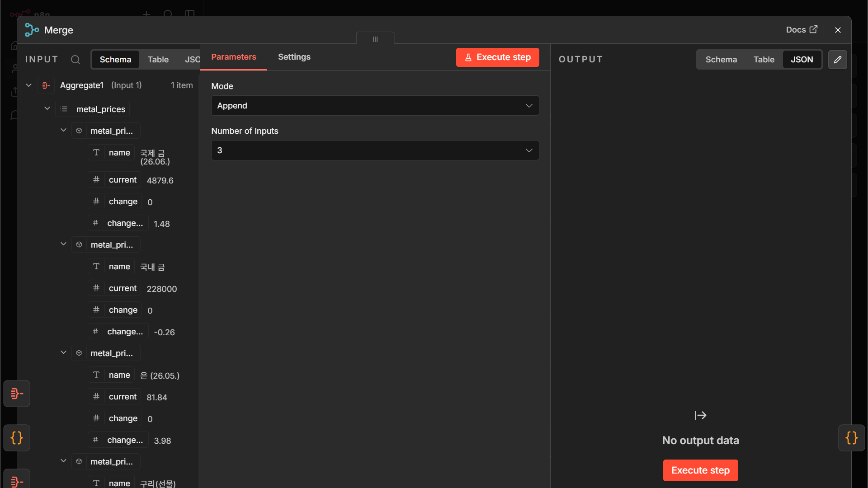The image size is (868, 488).
Task: Select the Parameters tab
Action: coord(234,57)
